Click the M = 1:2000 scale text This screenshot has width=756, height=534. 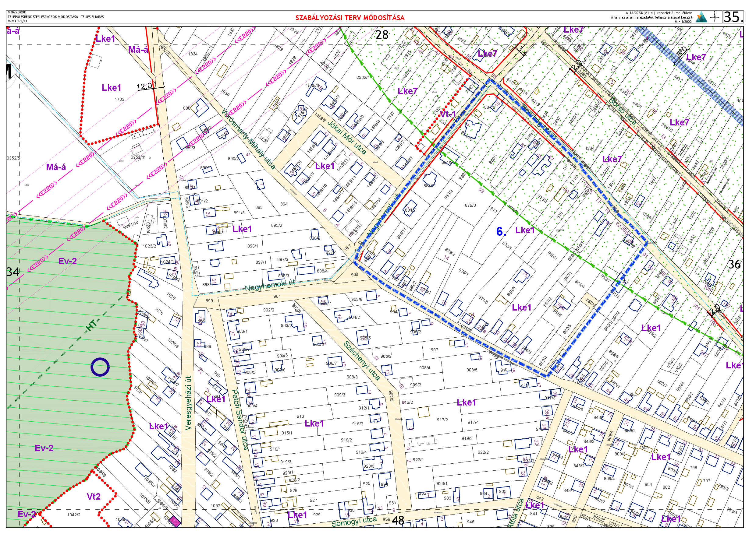pyautogui.click(x=683, y=22)
